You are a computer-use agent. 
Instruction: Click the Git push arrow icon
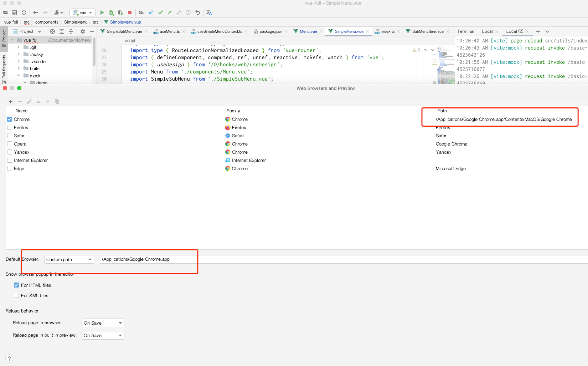170,12
